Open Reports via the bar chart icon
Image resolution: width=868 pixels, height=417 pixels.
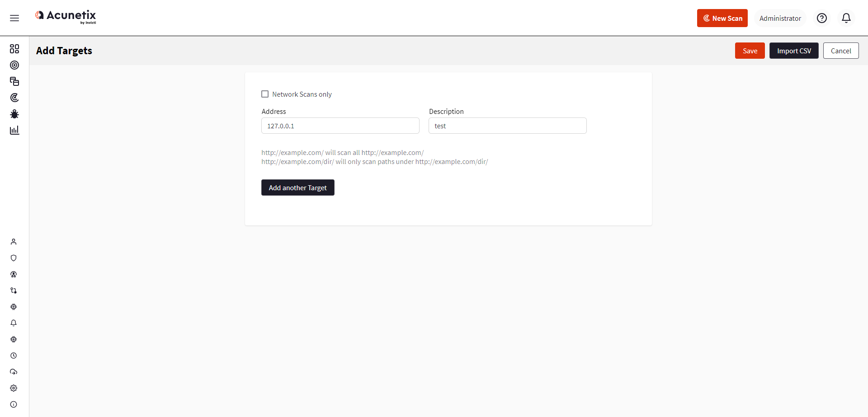pos(14,130)
